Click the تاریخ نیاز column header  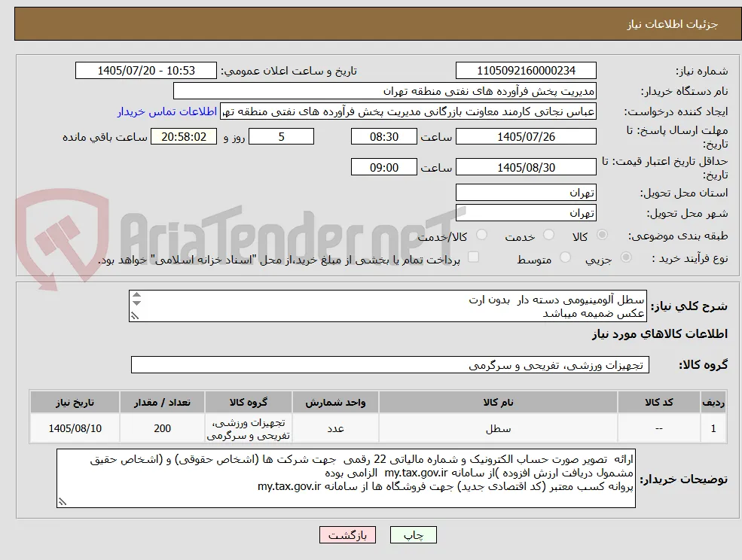(x=75, y=403)
